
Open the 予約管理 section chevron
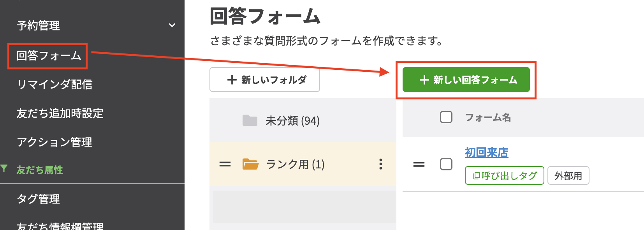[x=171, y=26]
